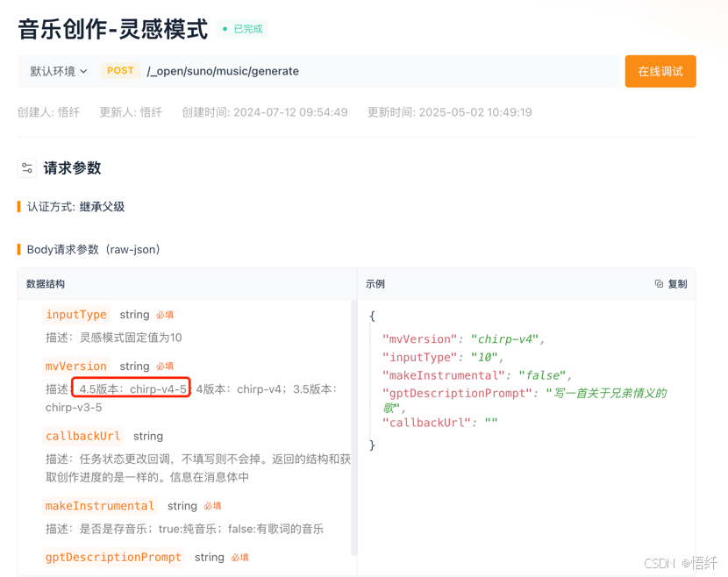
Task: Click the "callbackUrl" key in example JSON
Action: 427,423
